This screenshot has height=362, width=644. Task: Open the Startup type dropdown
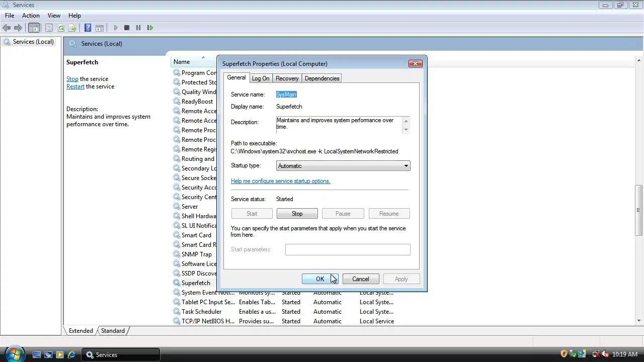[343, 166]
